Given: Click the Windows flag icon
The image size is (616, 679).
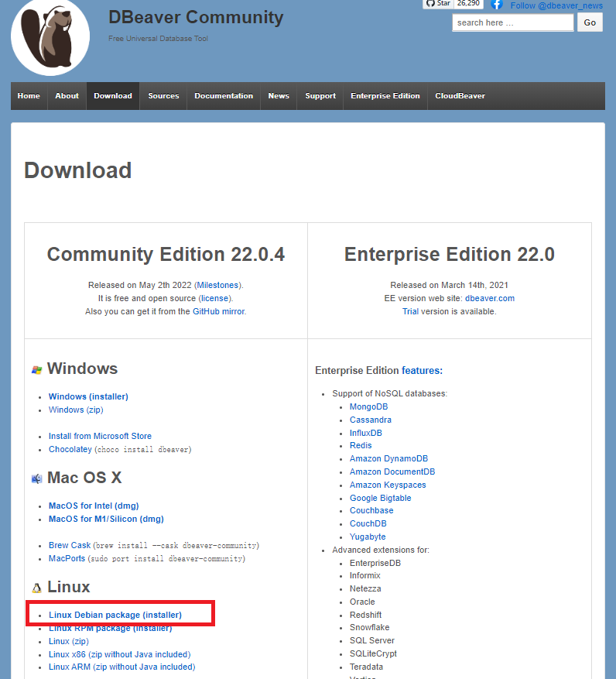Looking at the screenshot, I should point(37,370).
